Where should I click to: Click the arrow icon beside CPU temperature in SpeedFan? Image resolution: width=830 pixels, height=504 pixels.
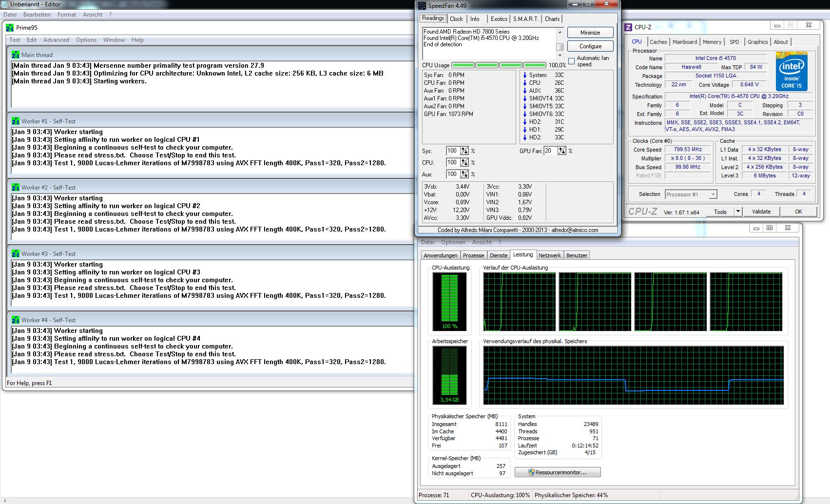(525, 83)
